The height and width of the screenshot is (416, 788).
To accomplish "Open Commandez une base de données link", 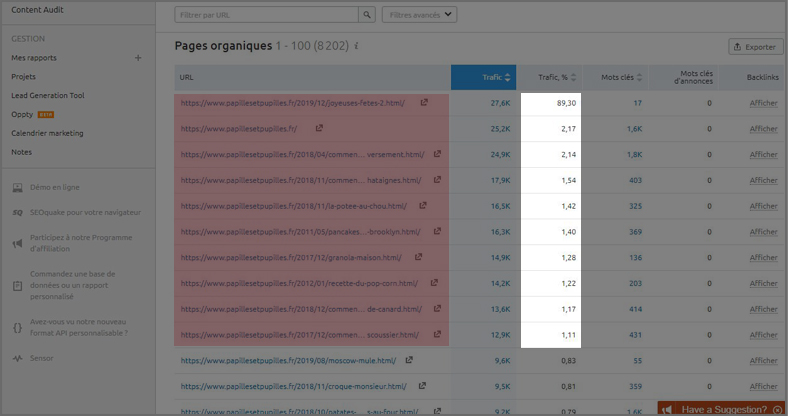I will (72, 285).
